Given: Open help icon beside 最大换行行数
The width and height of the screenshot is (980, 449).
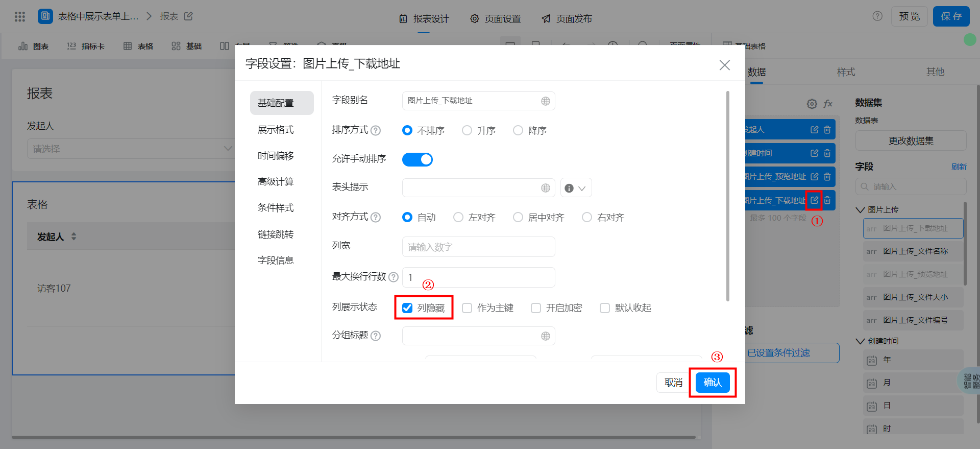Looking at the screenshot, I should (394, 277).
